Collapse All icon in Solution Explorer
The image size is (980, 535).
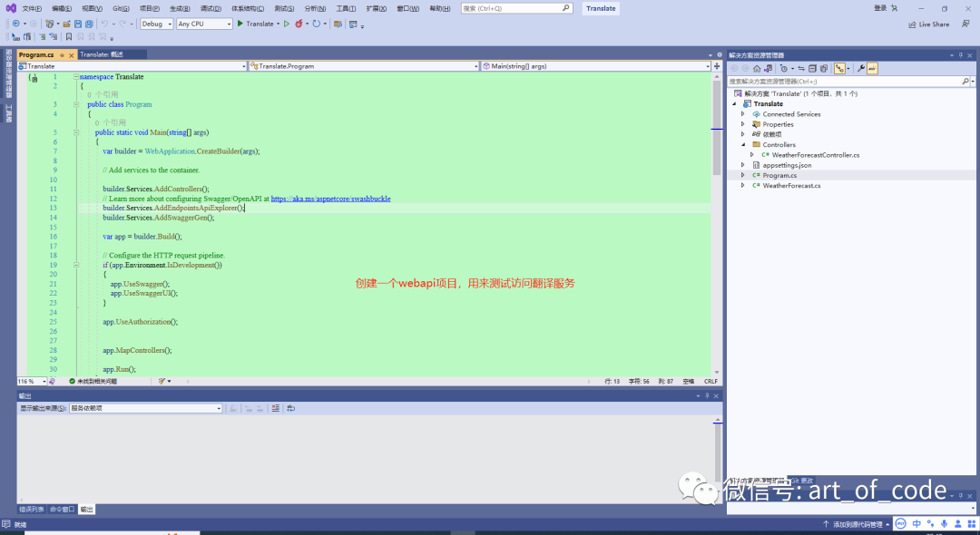[812, 69]
